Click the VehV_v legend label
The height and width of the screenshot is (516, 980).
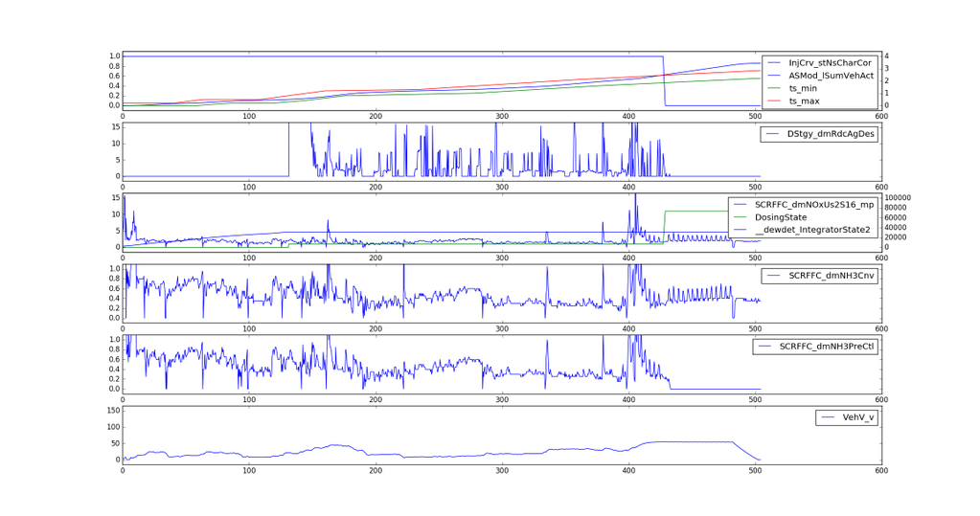(x=858, y=417)
